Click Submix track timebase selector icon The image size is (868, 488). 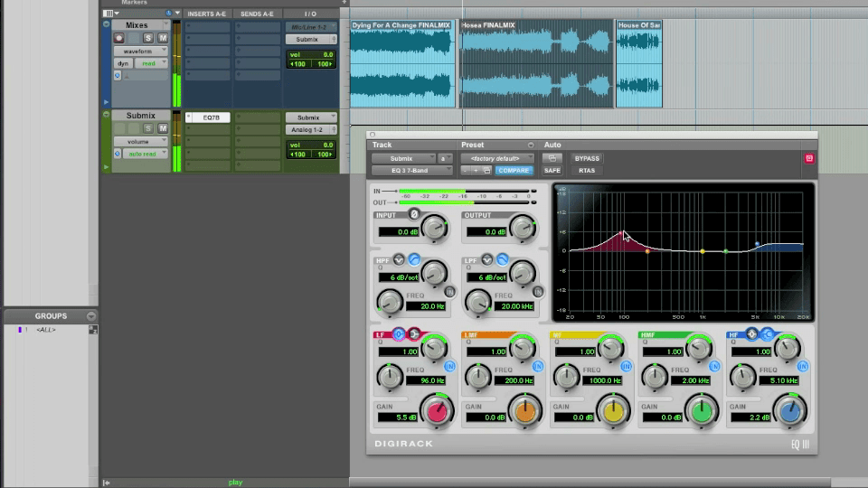[118, 154]
